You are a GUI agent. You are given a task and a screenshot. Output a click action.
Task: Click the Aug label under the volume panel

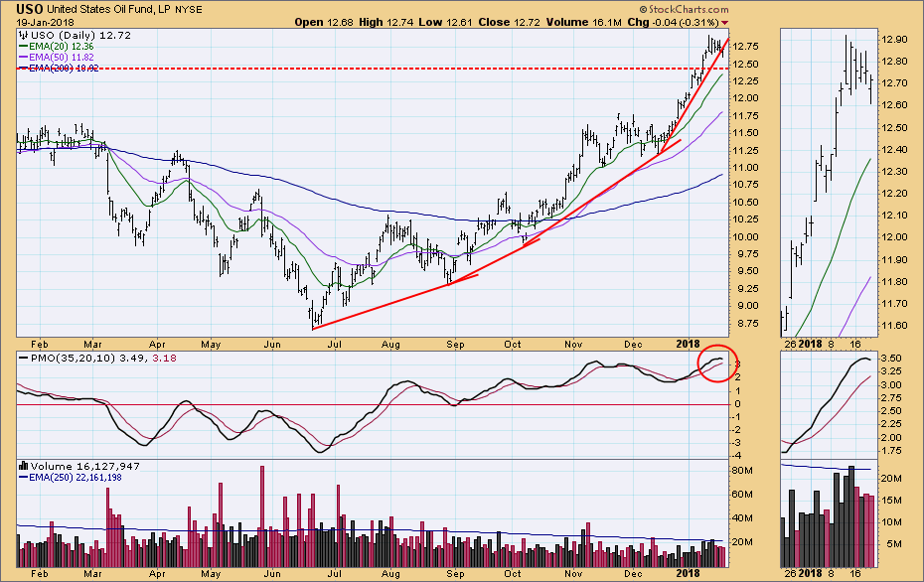click(390, 573)
